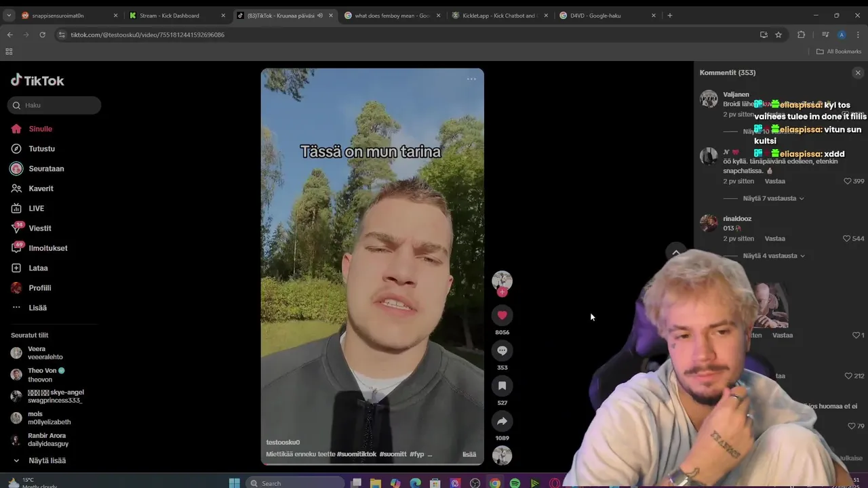Open the #suomitt hashtag
This screenshot has height=488, width=868.
point(393,454)
